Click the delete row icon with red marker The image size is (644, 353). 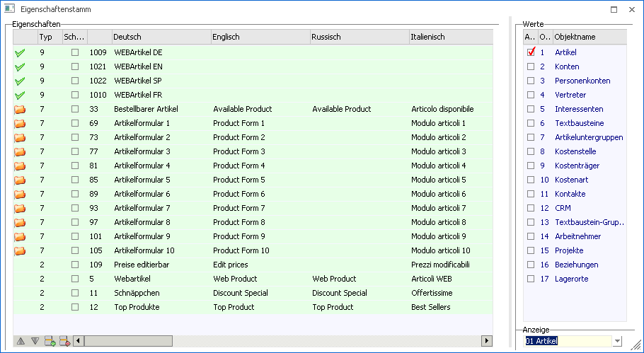coord(65,341)
